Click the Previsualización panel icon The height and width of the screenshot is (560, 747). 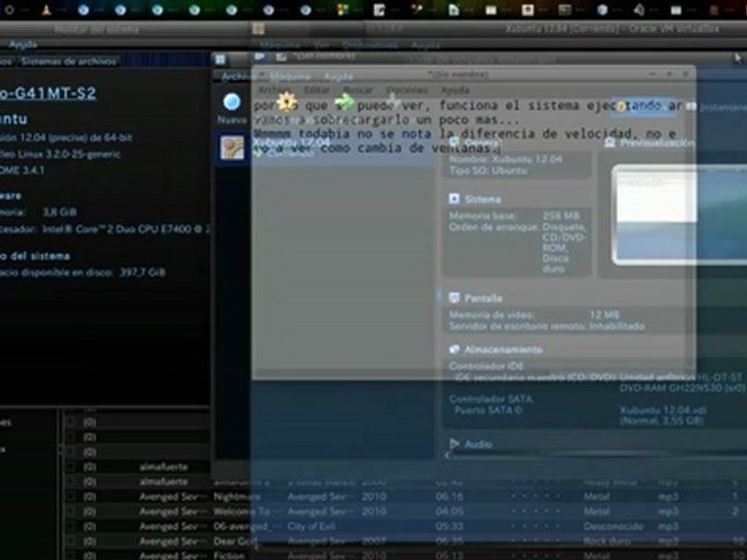coord(609,142)
